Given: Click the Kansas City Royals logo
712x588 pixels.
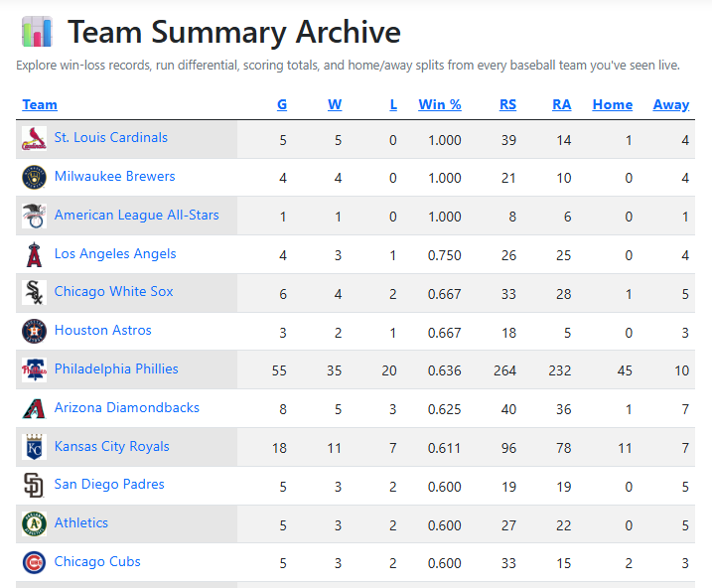Looking at the screenshot, I should click(34, 447).
